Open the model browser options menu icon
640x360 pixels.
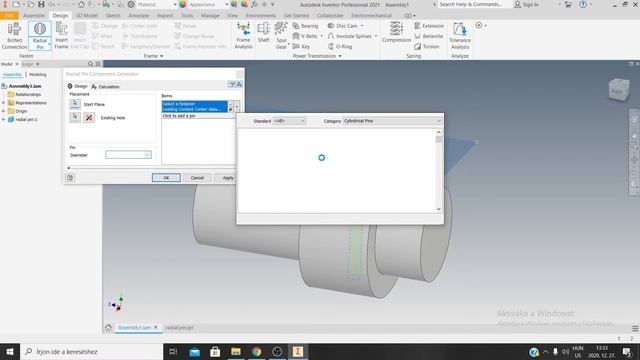98,64
